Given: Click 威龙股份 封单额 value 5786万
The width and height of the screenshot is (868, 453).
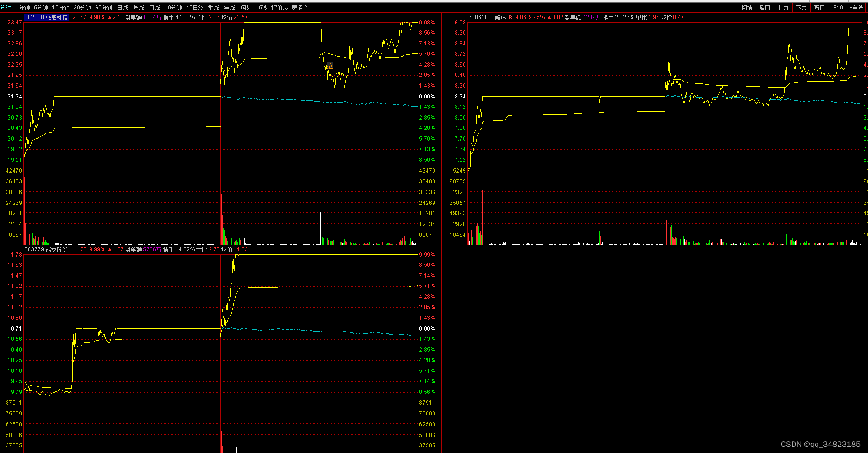Looking at the screenshot, I should tap(152, 249).
